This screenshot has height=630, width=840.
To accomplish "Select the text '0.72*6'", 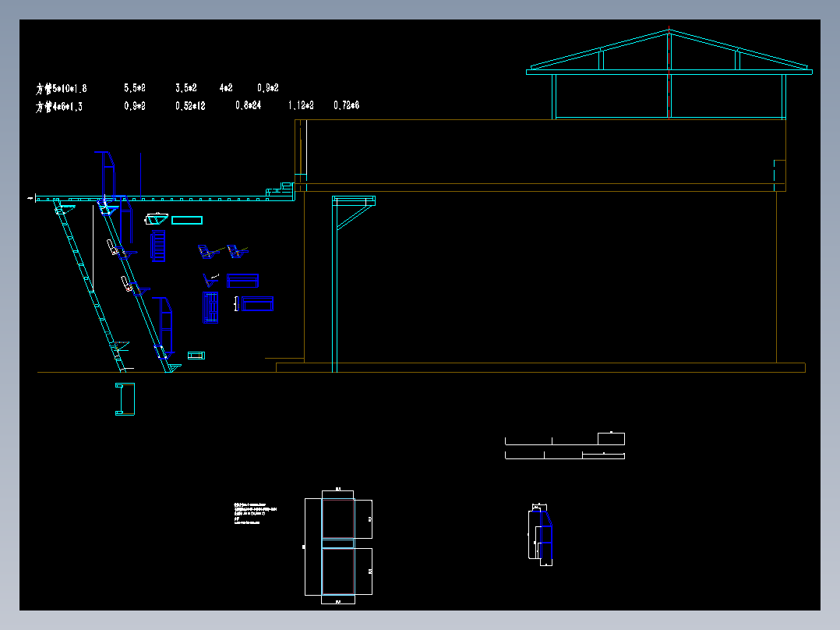I will point(346,105).
